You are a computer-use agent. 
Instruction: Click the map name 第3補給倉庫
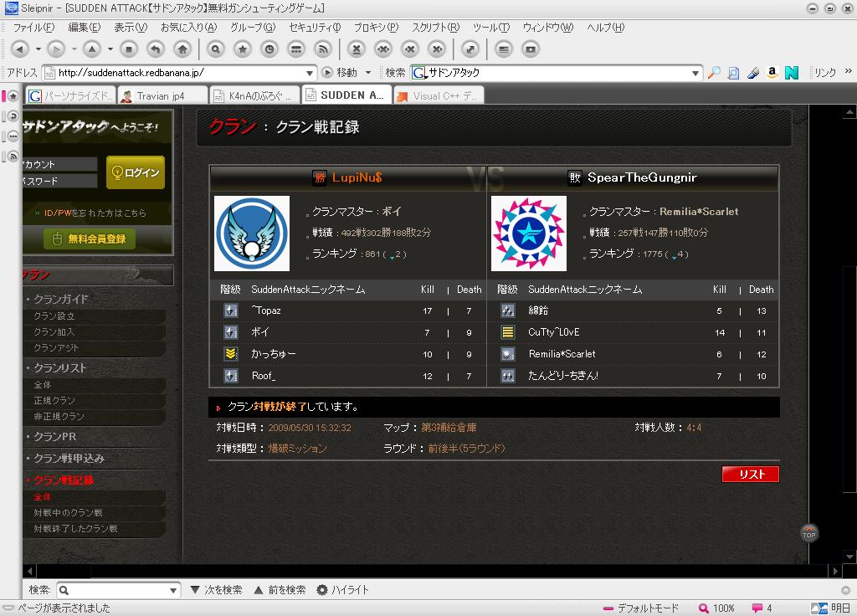449,428
